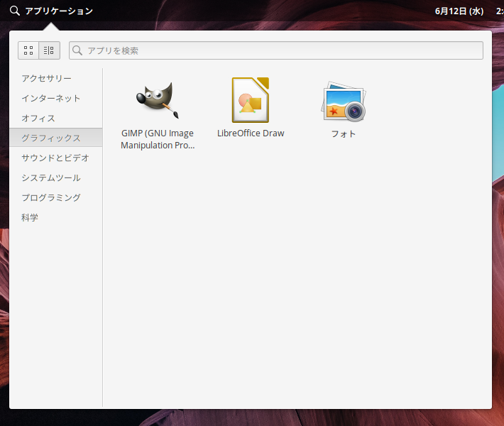
Task: Open LibreOffice Draw app icon
Action: click(251, 100)
